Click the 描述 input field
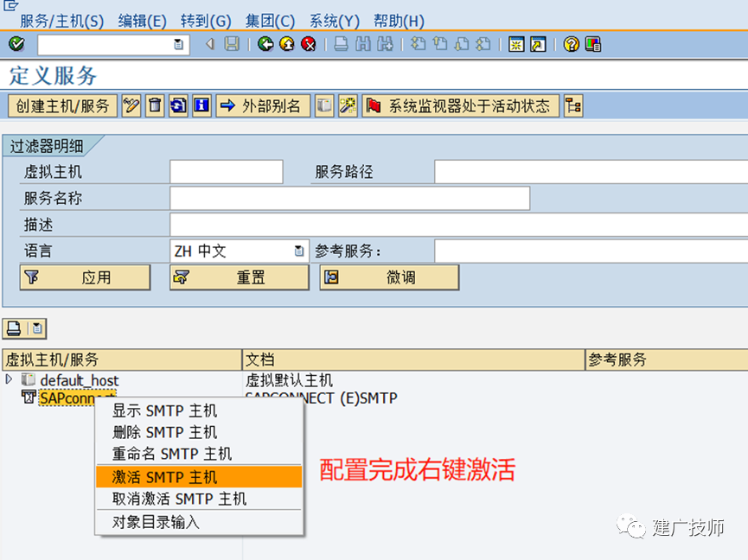Image resolution: width=748 pixels, height=560 pixels. (x=459, y=225)
